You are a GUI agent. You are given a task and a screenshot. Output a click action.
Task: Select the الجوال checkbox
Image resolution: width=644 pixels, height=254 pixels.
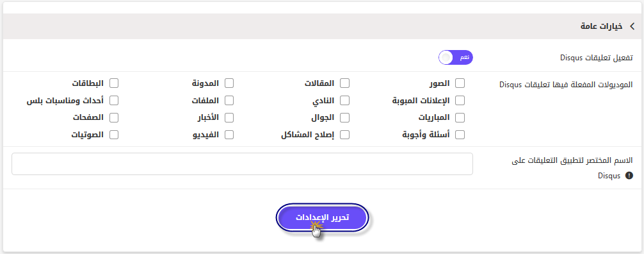point(345,118)
